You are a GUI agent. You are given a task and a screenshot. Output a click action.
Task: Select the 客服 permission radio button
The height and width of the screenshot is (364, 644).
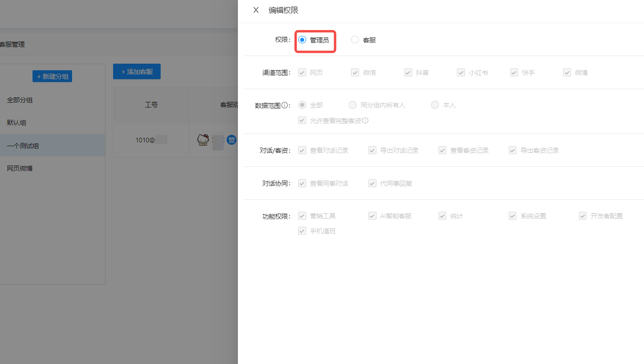coord(354,40)
